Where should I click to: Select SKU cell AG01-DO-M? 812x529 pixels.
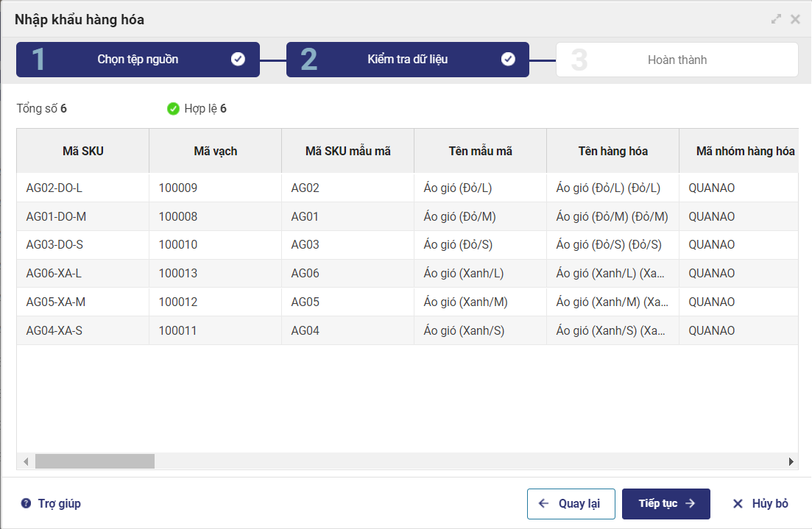click(83, 216)
